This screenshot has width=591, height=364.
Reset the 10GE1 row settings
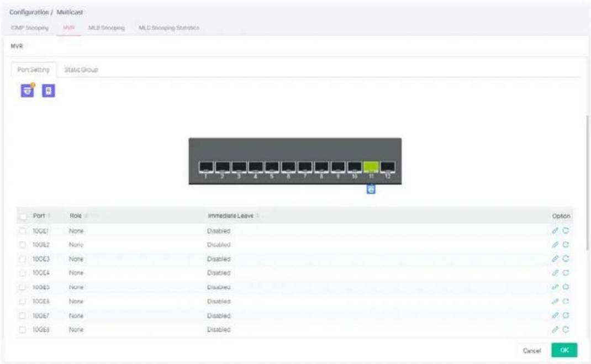tap(566, 231)
